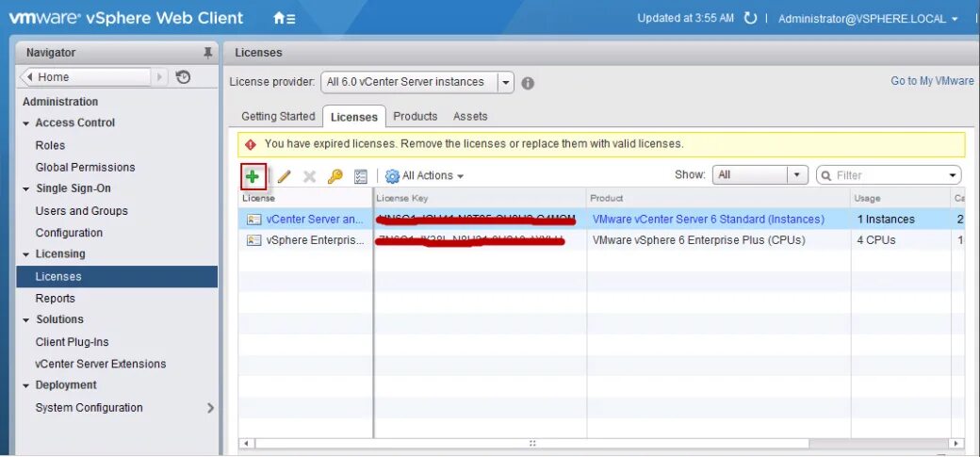Collapse the Access Control section
The height and width of the screenshot is (457, 980).
coord(25,123)
